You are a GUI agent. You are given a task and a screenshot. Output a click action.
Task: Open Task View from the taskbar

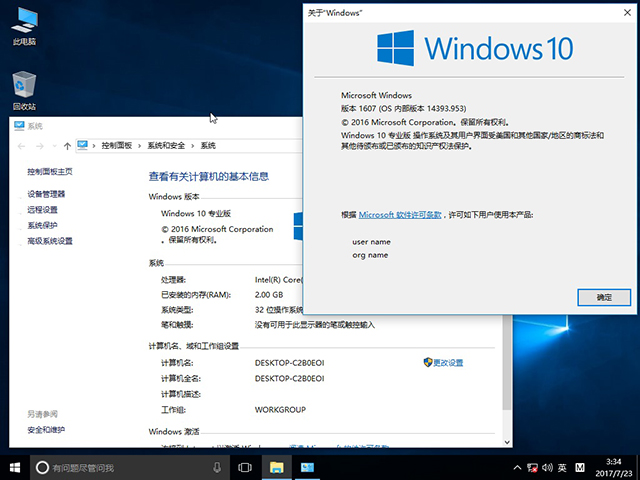point(244,467)
